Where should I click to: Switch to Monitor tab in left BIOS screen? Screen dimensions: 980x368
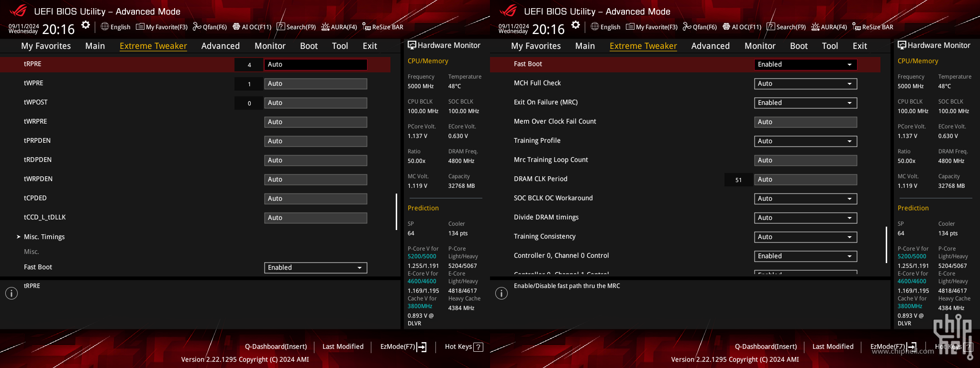click(x=270, y=46)
